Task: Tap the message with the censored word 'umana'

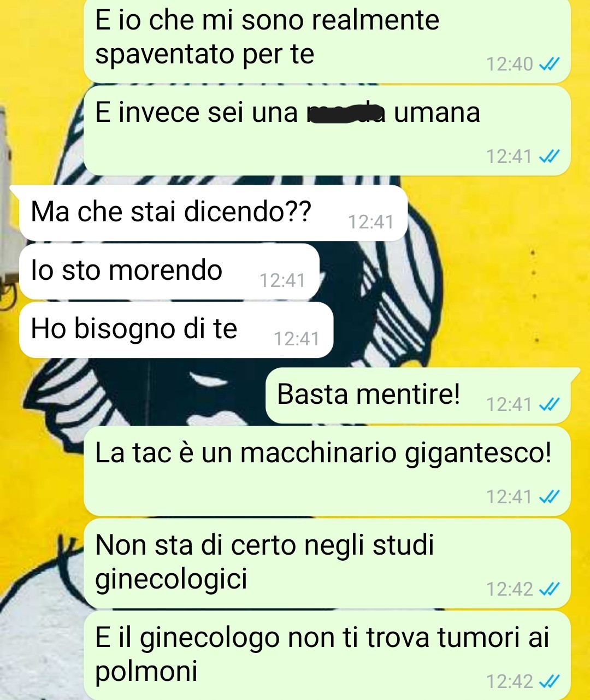Action: (327, 131)
